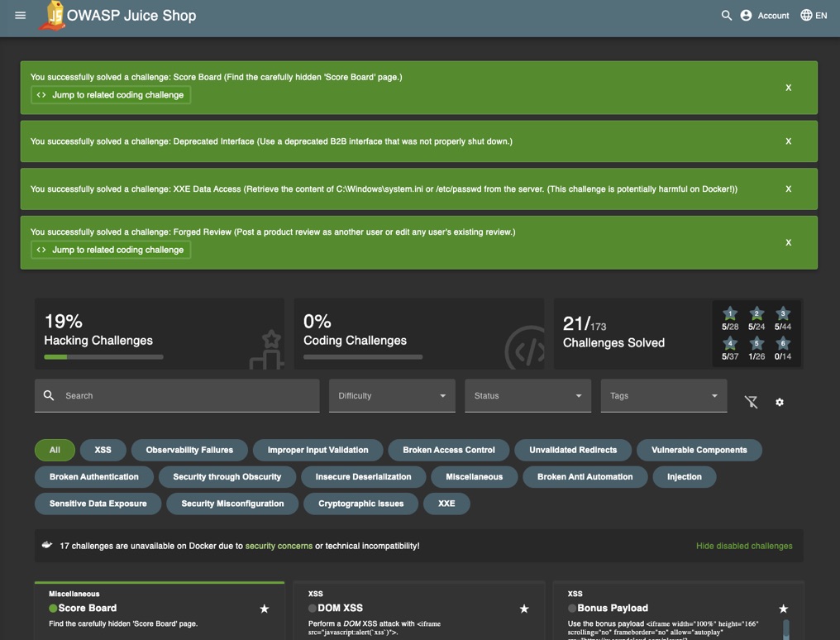Viewport: 840px width, 640px height.
Task: Open the hamburger side menu
Action: (x=21, y=16)
